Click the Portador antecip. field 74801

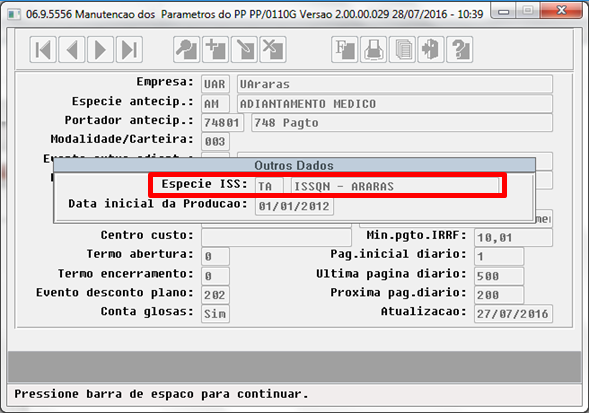[222, 123]
